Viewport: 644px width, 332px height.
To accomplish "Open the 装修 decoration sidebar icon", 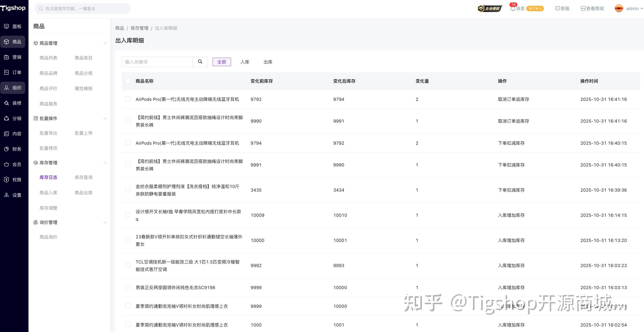I will click(x=6, y=103).
